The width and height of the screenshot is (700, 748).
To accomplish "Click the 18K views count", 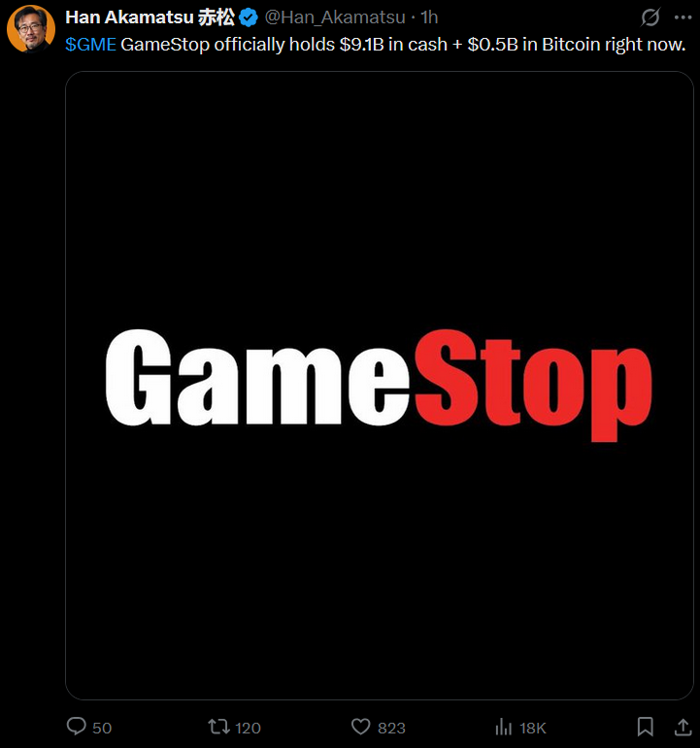I will [533, 728].
